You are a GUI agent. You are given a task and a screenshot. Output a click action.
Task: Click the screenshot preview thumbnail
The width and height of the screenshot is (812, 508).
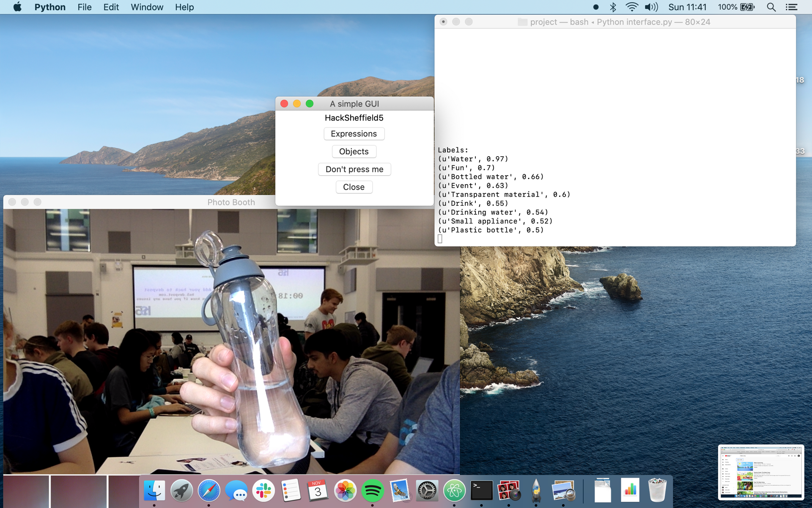760,472
